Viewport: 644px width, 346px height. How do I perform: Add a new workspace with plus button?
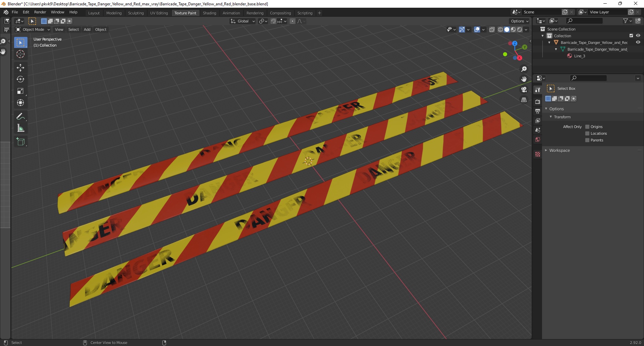pyautogui.click(x=319, y=13)
